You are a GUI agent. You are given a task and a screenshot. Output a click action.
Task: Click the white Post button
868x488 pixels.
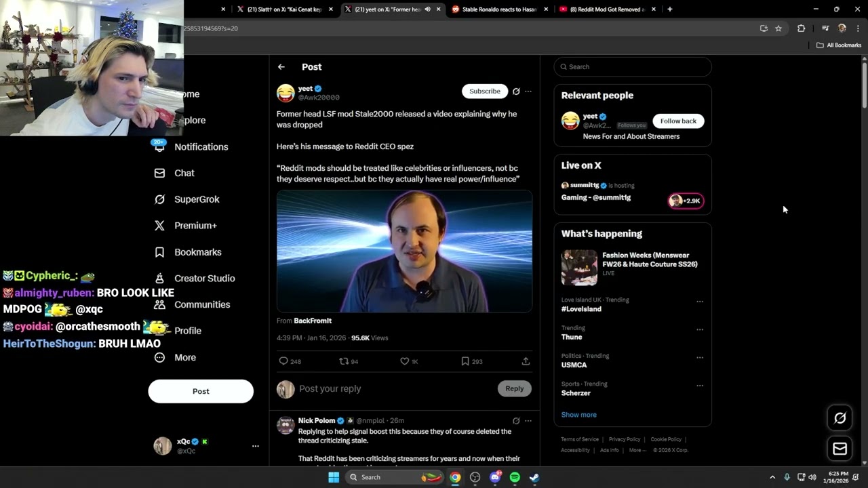click(201, 391)
